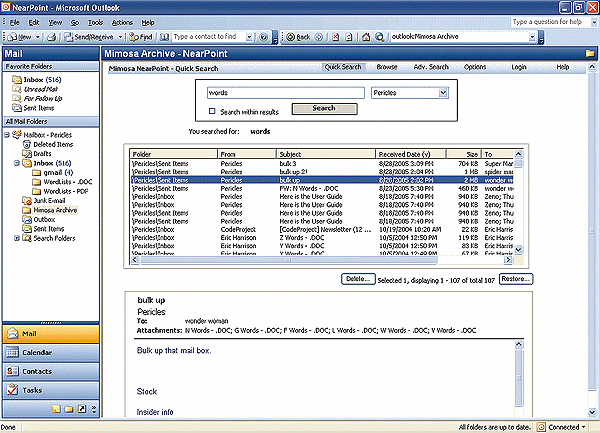Click the Home page icon
This screenshot has height=433, width=600.
(x=366, y=37)
